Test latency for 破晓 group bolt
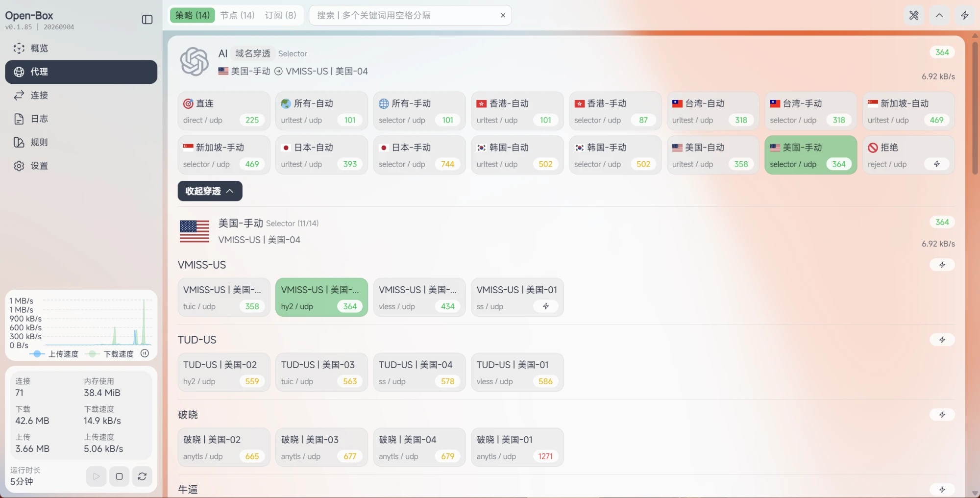This screenshot has height=498, width=980. pos(942,415)
